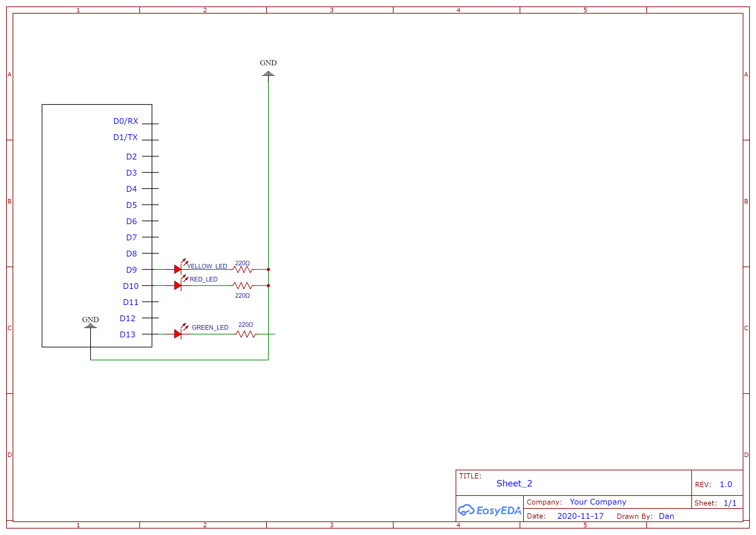Select the D5 pin label

click(131, 205)
